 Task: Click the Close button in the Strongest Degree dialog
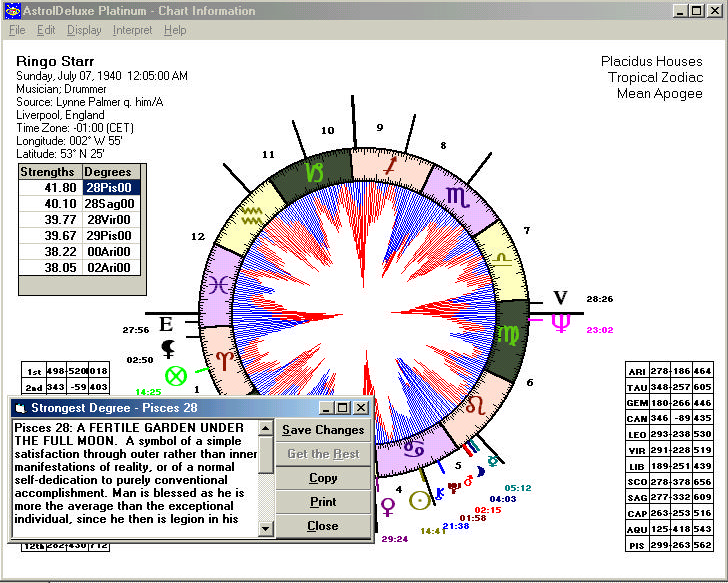pos(323,526)
